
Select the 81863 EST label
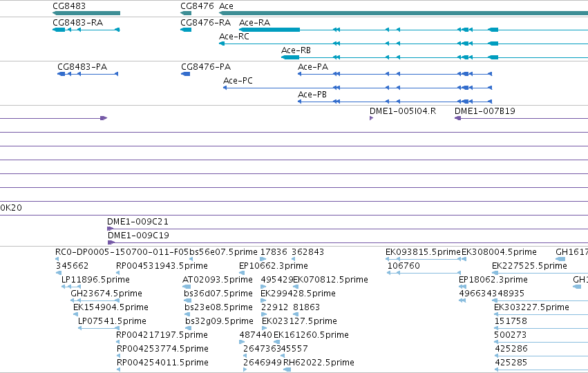pyautogui.click(x=307, y=307)
